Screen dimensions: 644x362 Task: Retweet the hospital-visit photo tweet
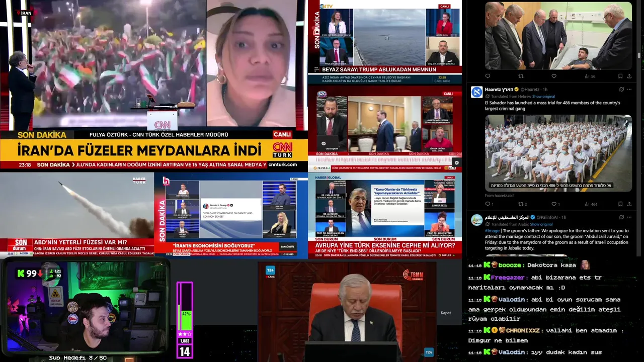(521, 76)
